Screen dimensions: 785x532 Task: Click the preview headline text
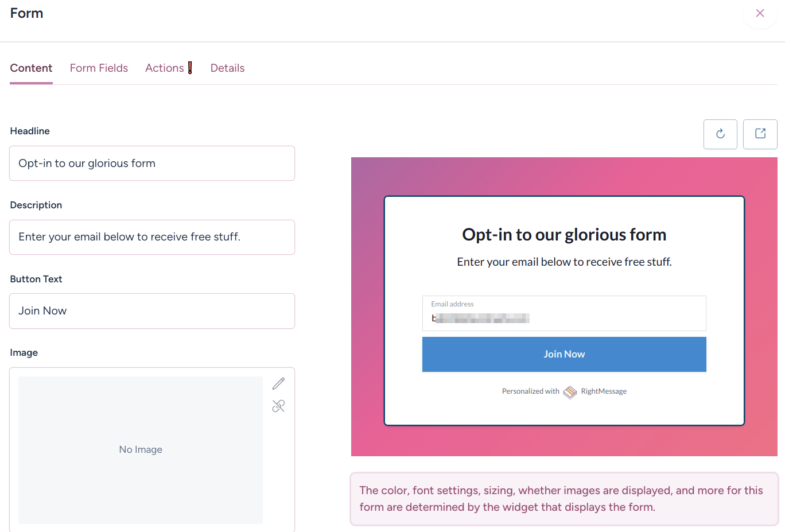pyautogui.click(x=564, y=235)
